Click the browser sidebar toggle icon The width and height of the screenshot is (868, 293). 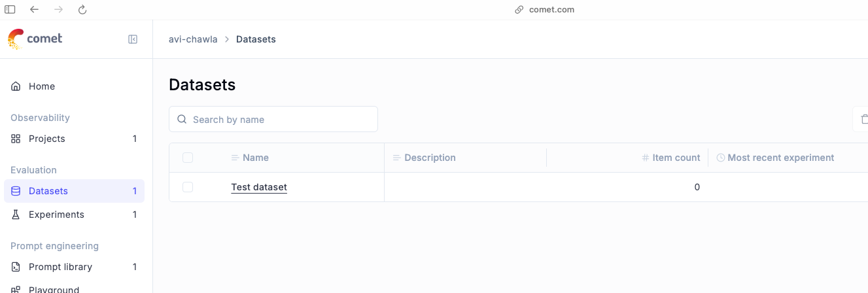[10, 10]
